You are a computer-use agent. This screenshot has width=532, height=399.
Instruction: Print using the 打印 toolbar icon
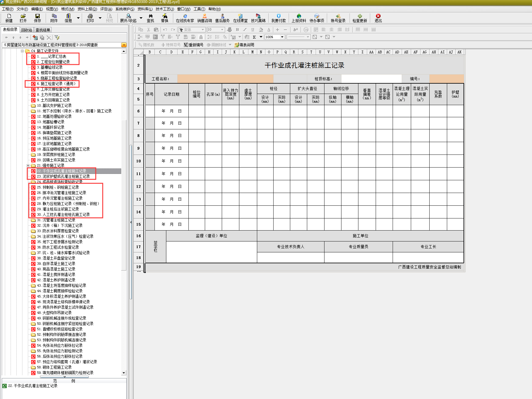[x=90, y=18]
